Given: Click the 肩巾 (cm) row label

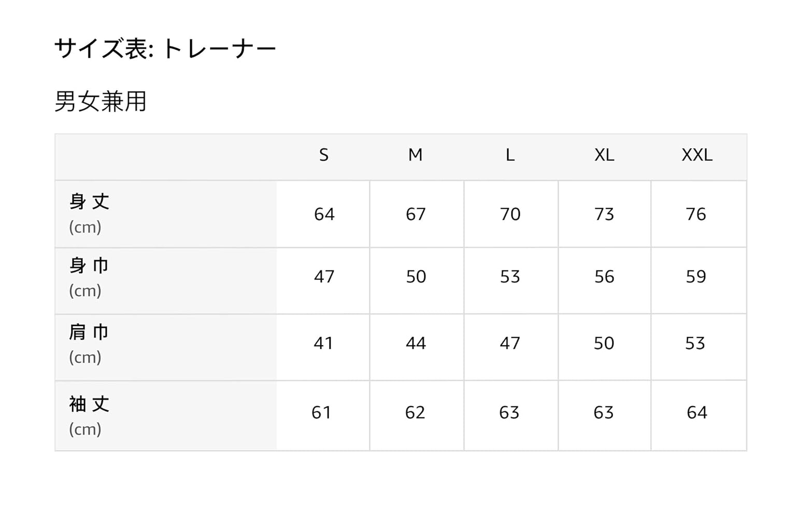Looking at the screenshot, I should coord(89,343).
